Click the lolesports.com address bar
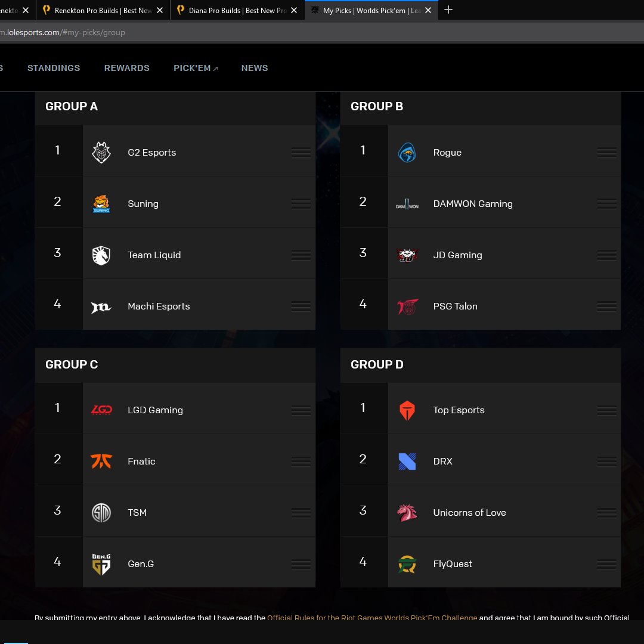 point(322,32)
